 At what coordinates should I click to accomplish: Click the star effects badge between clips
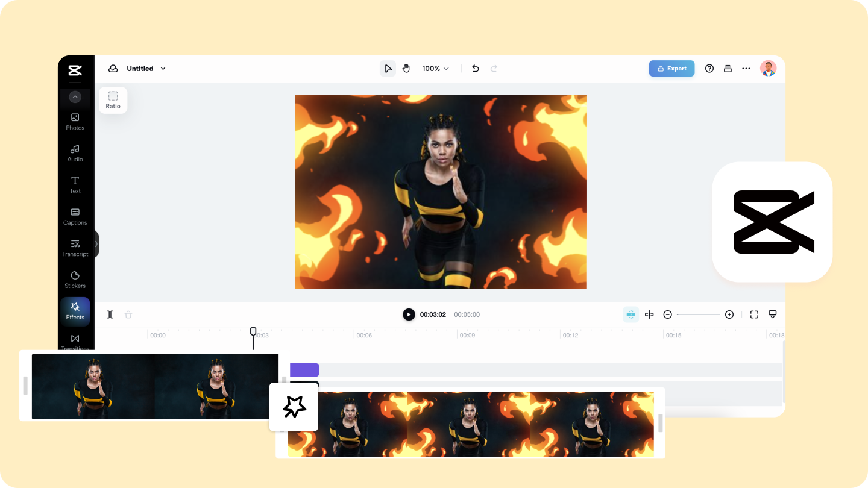(294, 407)
